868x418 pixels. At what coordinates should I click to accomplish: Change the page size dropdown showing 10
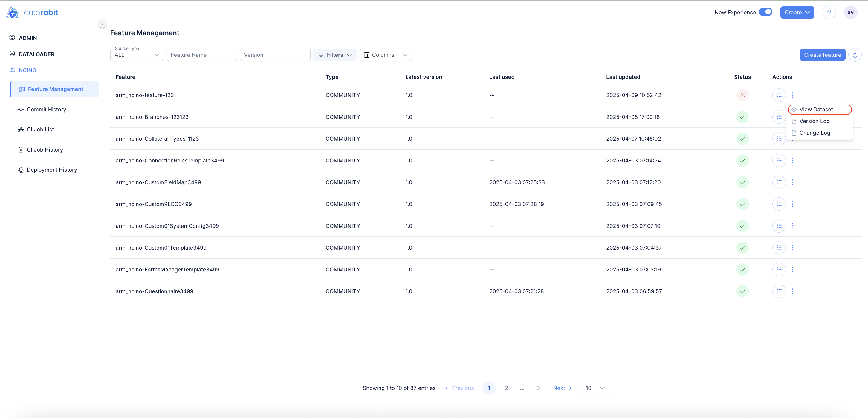coord(595,388)
